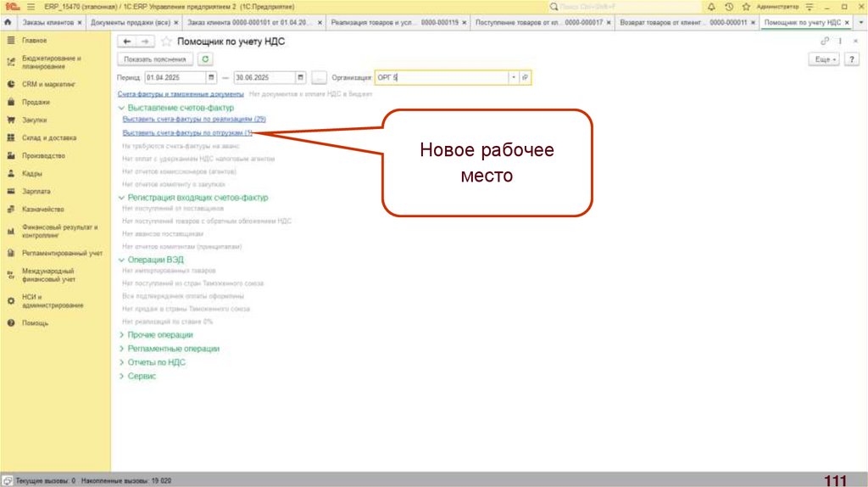Screen dimensions: 868x487
Task: Open the Организация dropdown arrow
Action: [x=513, y=77]
